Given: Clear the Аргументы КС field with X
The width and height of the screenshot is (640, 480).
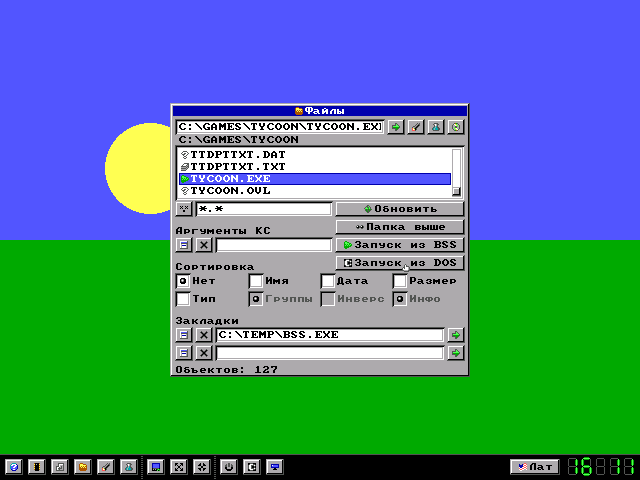Looking at the screenshot, I should click(204, 245).
